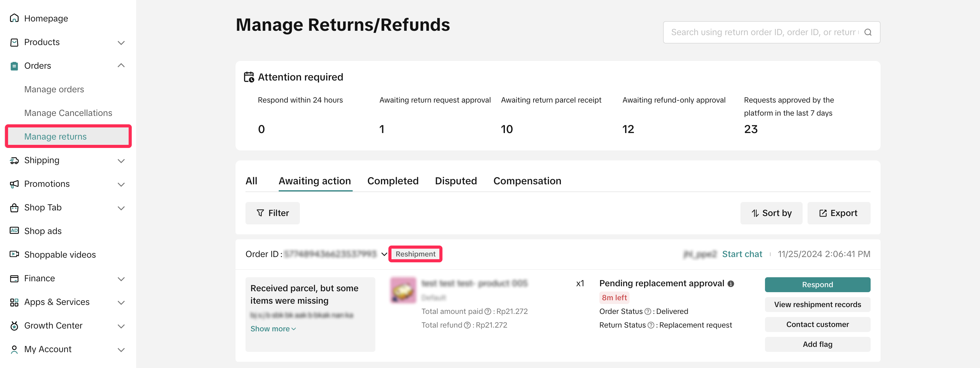Click the Shoppable videos icon

[14, 254]
